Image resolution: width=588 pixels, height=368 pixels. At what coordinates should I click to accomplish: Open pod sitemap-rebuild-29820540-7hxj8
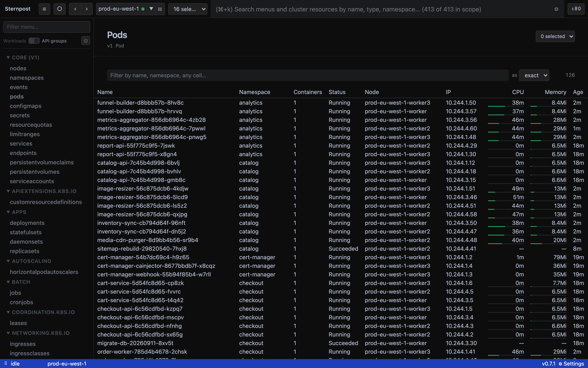[x=142, y=248]
